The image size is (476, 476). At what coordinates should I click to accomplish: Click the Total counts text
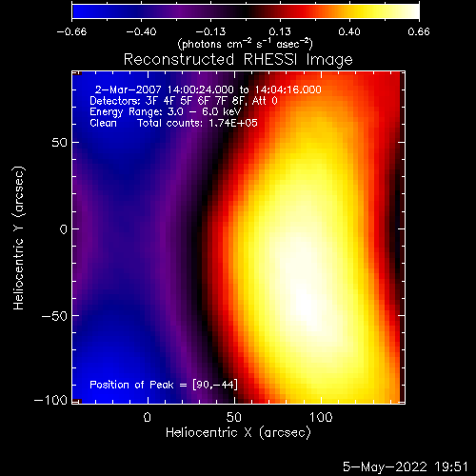click(197, 123)
